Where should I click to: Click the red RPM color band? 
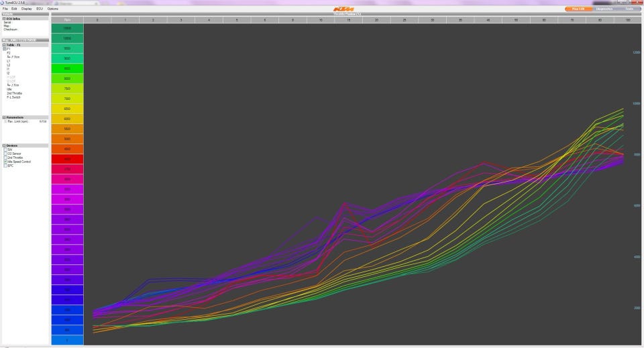[x=67, y=159]
